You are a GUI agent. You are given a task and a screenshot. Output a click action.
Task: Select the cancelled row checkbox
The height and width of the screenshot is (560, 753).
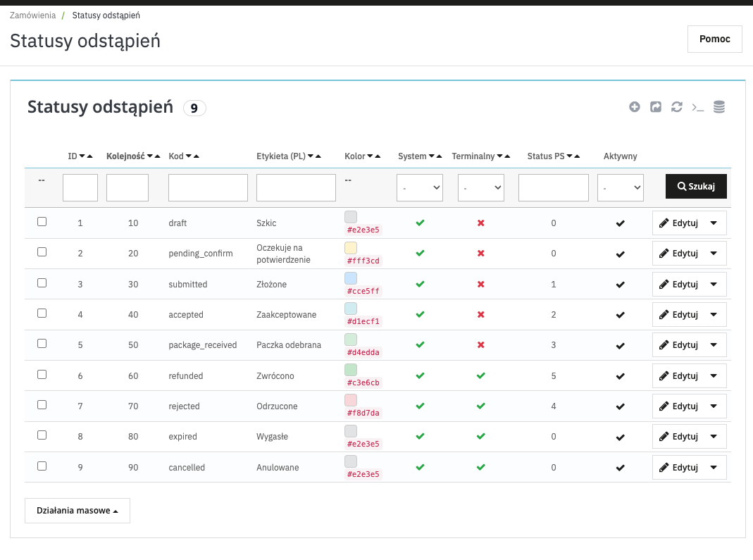[42, 466]
